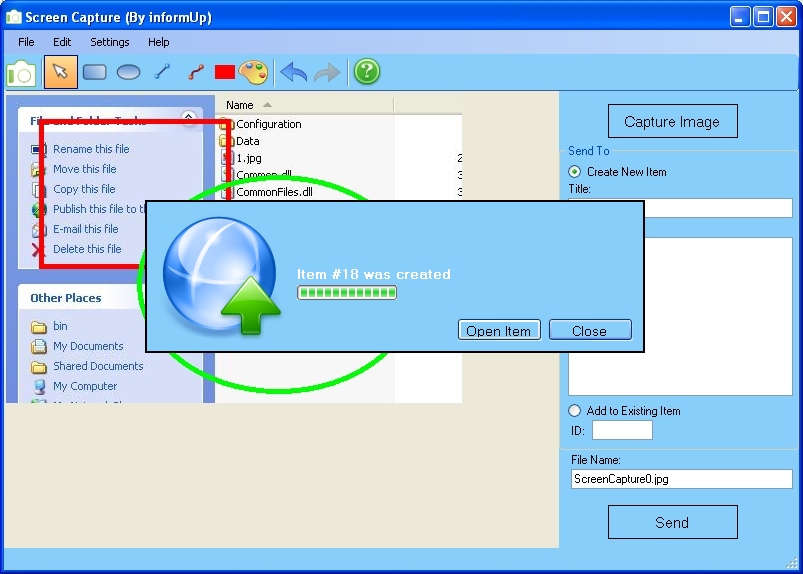Click Open Item in the dialog
This screenshot has width=803, height=574.
(x=499, y=330)
